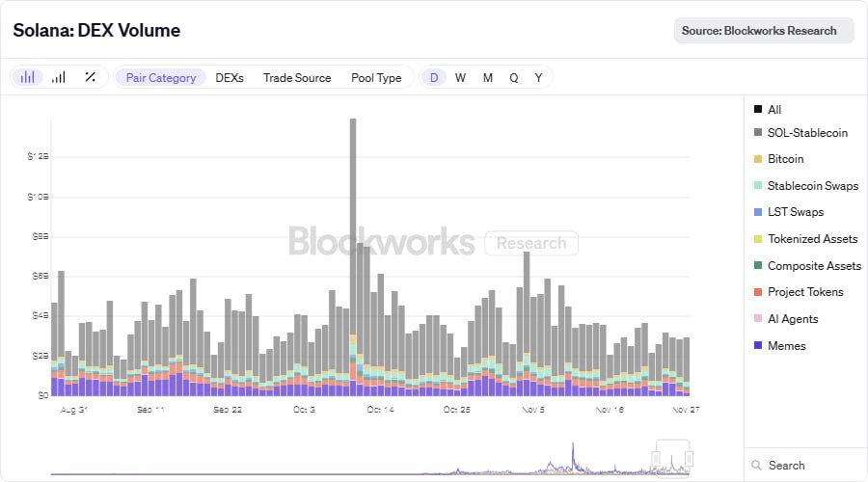The height and width of the screenshot is (482, 868).
Task: Switch to the ascending bar chart icon
Action: coord(59,77)
